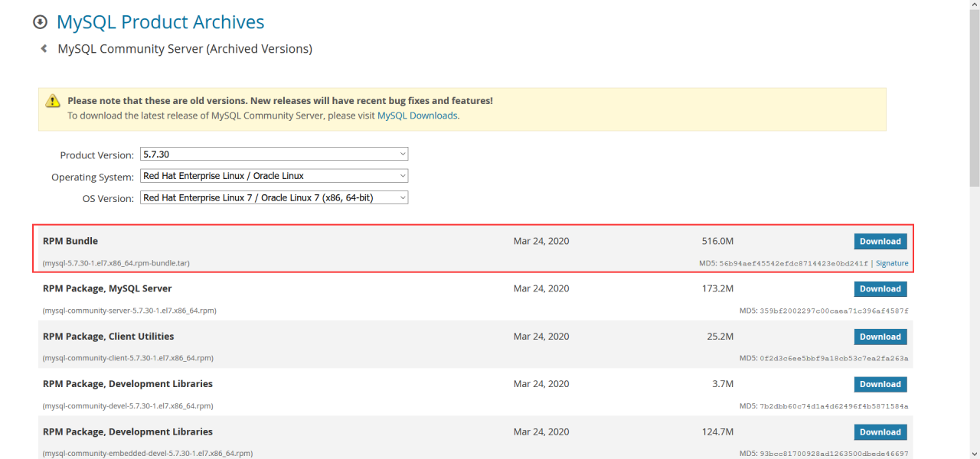This screenshot has height=459, width=980.
Task: Click the RPM Bundle MD5 hash starting 56b94aef
Action: coord(794,263)
